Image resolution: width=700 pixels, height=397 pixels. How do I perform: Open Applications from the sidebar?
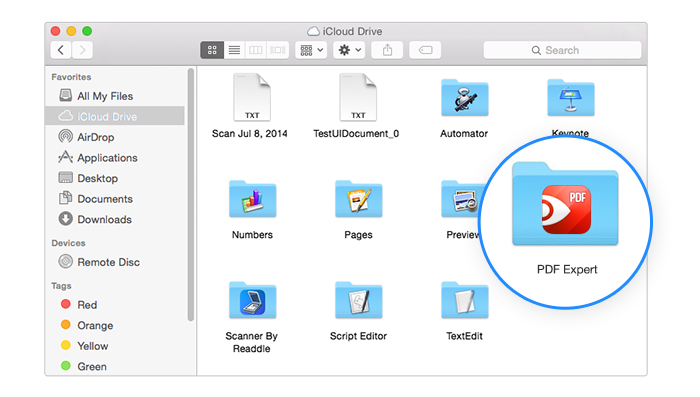coord(115,158)
